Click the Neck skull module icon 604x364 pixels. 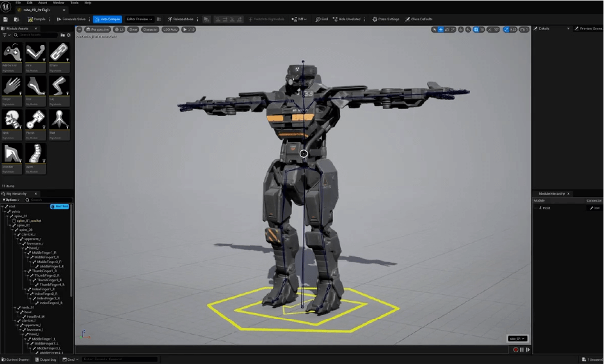11,121
